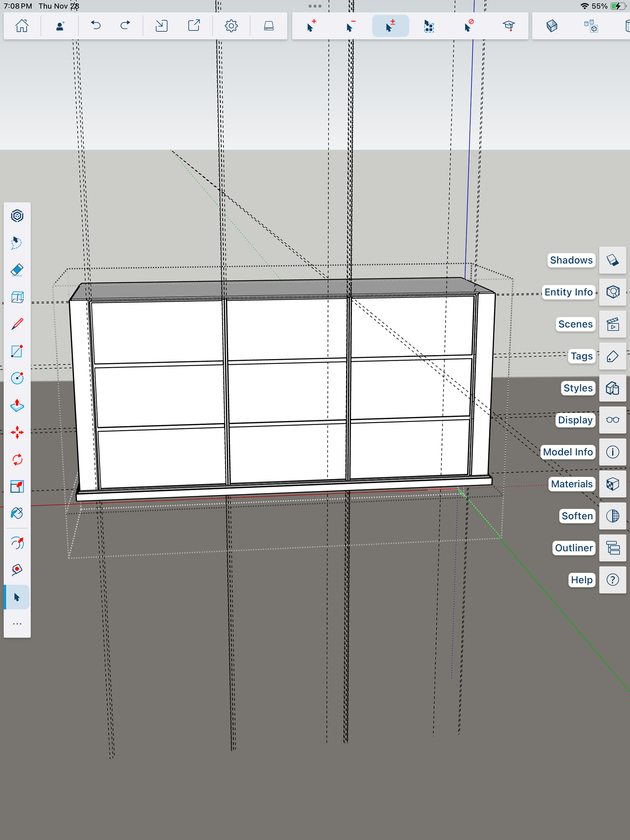Toggle add/subtract selection mode
630x840 pixels.
[390, 26]
